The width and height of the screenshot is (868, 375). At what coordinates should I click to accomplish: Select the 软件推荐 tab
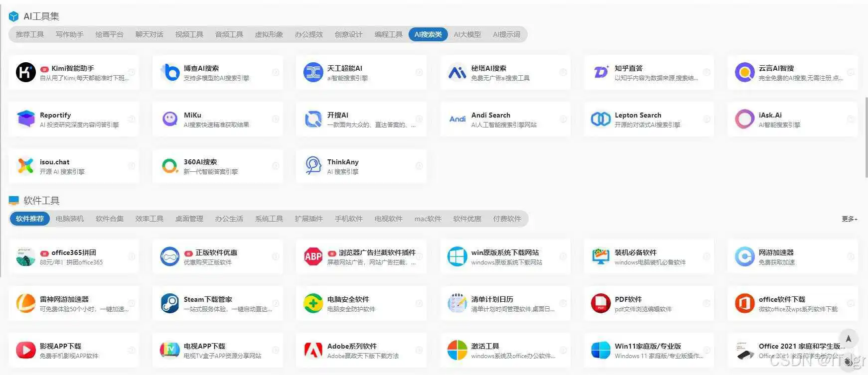click(x=30, y=219)
